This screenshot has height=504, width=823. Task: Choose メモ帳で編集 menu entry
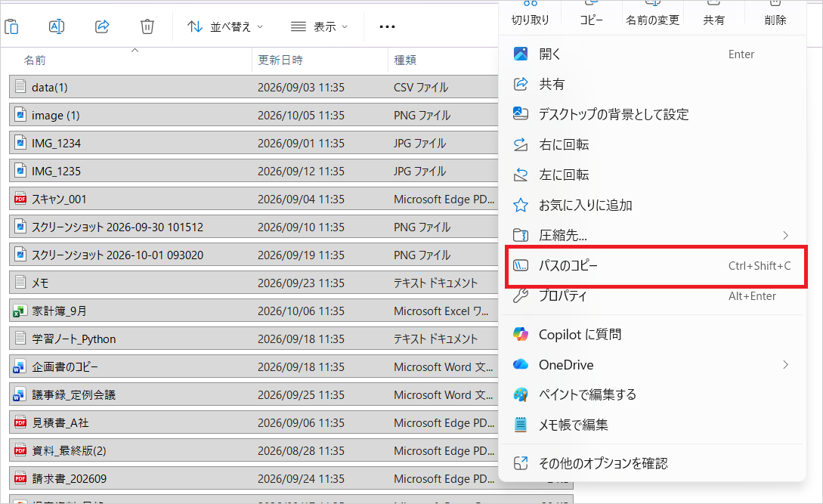coord(652,425)
